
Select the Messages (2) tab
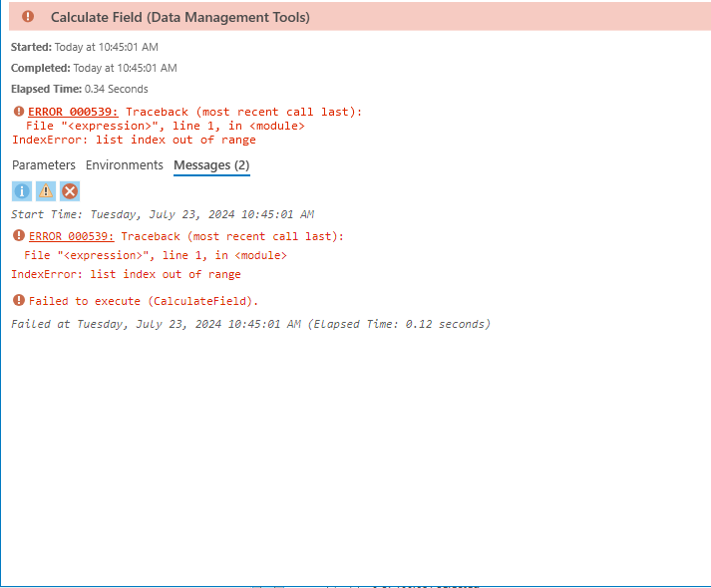[211, 165]
